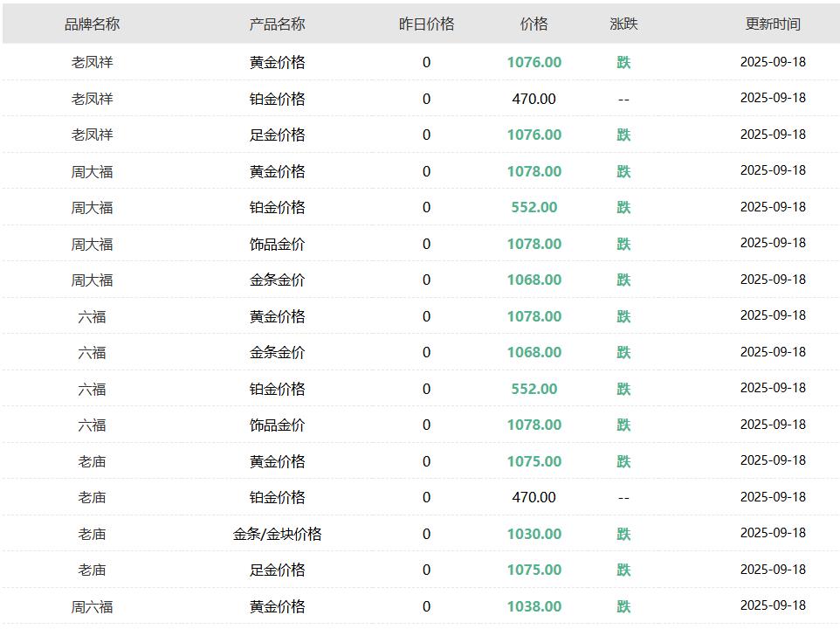Viewport: 840px width, 629px height.
Task: Click 六福 金条金价 product name
Action: click(x=277, y=352)
